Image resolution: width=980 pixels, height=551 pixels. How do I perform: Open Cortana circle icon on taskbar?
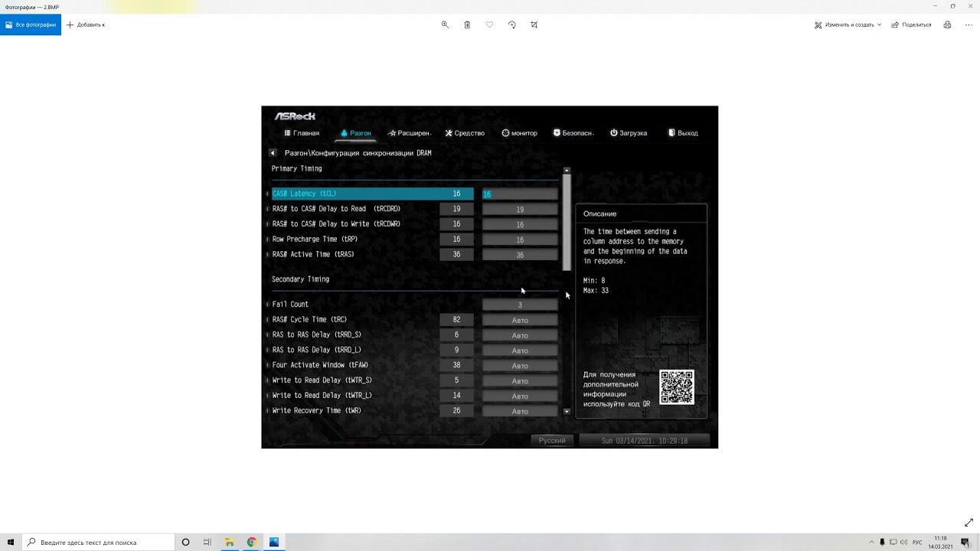tap(185, 542)
